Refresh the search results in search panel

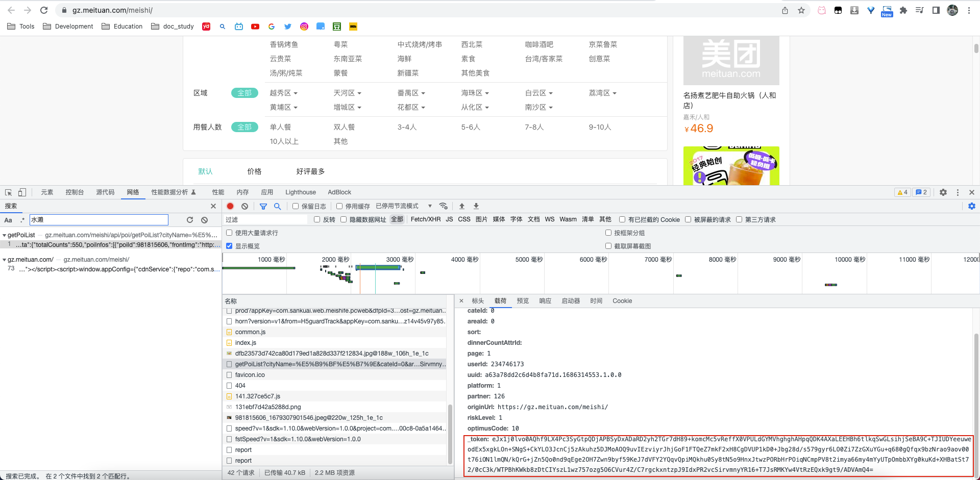pos(190,220)
